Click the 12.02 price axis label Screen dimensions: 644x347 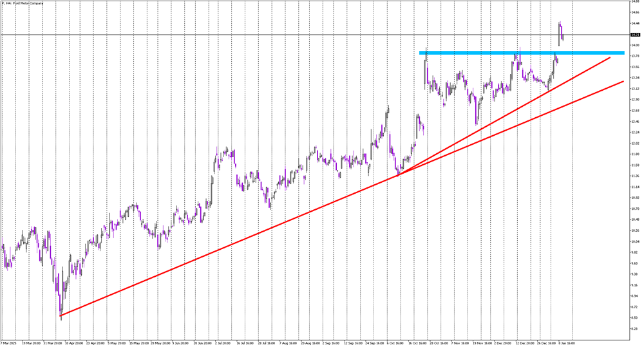[635, 143]
